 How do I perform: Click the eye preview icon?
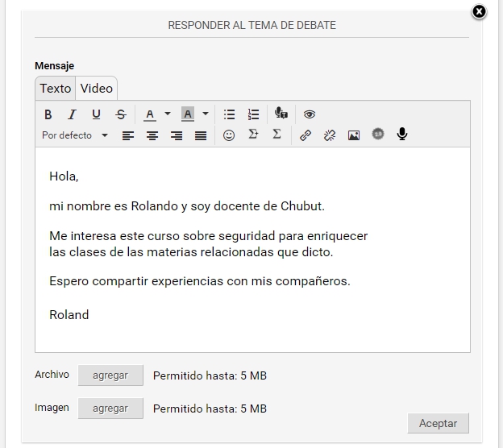[x=310, y=114]
